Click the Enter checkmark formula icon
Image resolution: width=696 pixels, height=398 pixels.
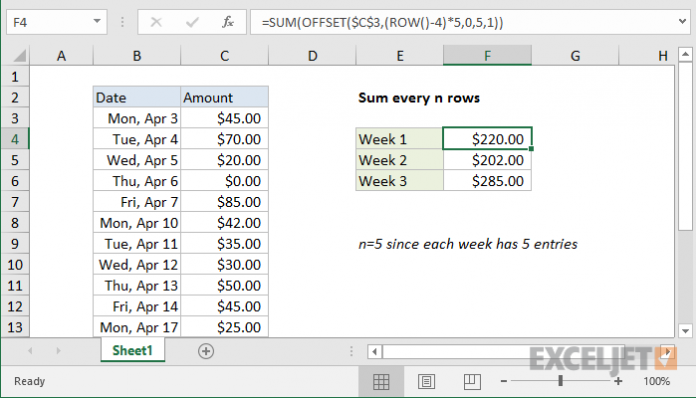pos(192,22)
